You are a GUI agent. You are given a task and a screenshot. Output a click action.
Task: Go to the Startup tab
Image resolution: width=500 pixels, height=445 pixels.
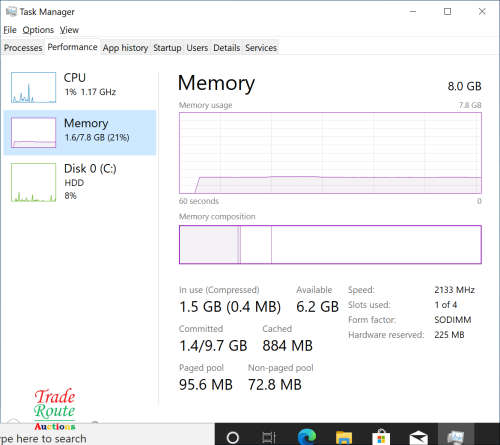(167, 48)
